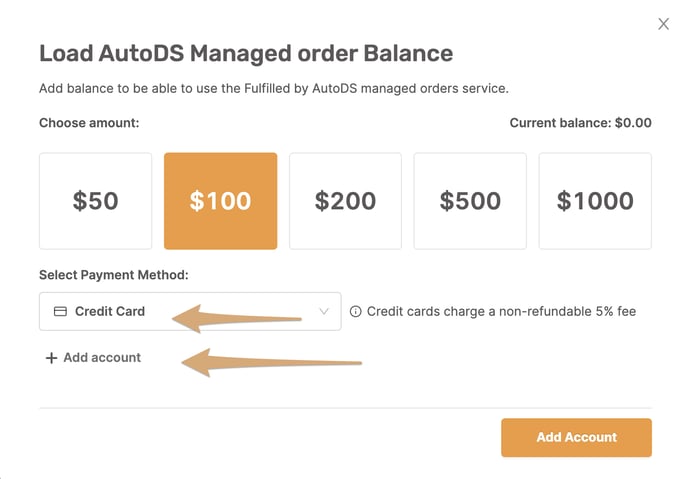Pick the $200 amount option
This screenshot has width=688, height=479.
[345, 201]
